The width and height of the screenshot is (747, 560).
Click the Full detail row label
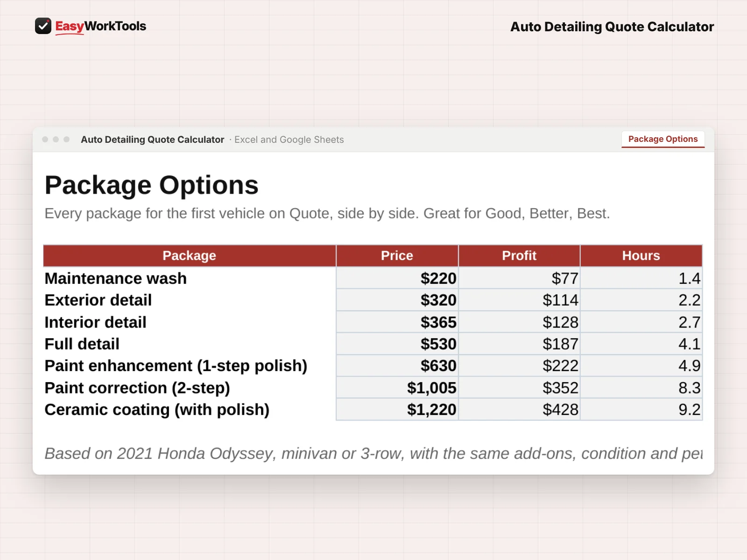[82, 344]
